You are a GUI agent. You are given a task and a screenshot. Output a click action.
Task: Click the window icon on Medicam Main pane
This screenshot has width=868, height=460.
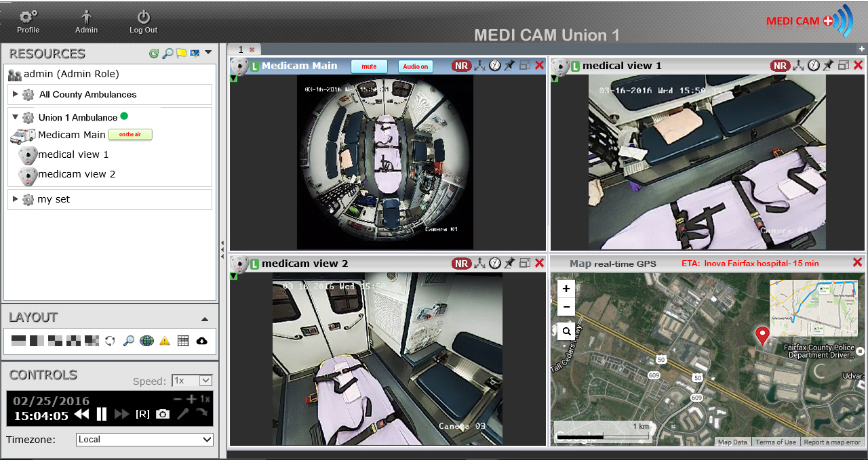[x=525, y=65]
